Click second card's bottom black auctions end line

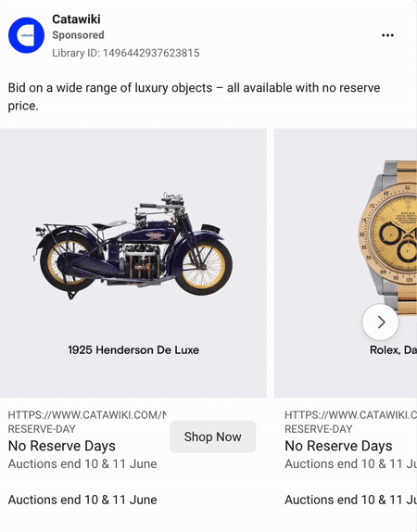(350, 500)
